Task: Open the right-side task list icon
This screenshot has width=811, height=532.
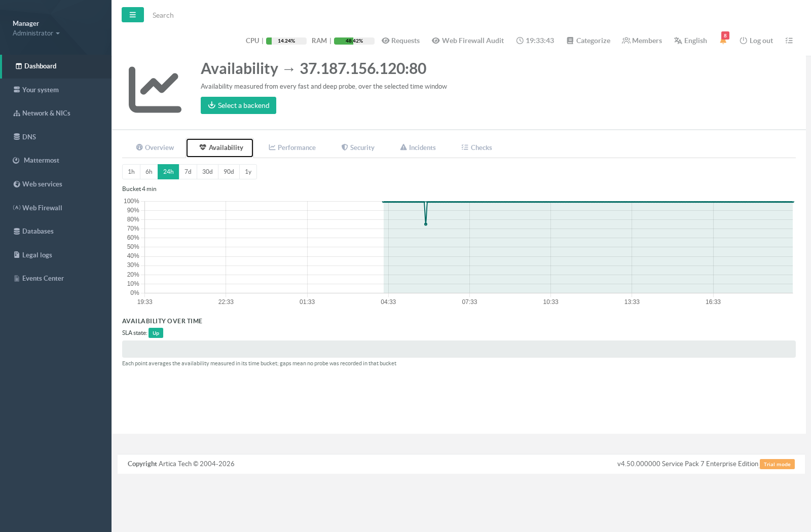Action: tap(789, 41)
